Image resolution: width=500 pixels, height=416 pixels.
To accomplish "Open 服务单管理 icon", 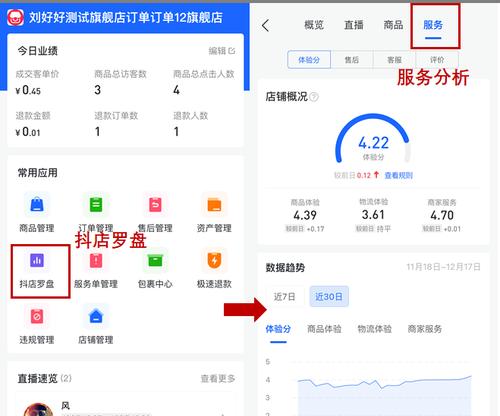I will pyautogui.click(x=96, y=260).
